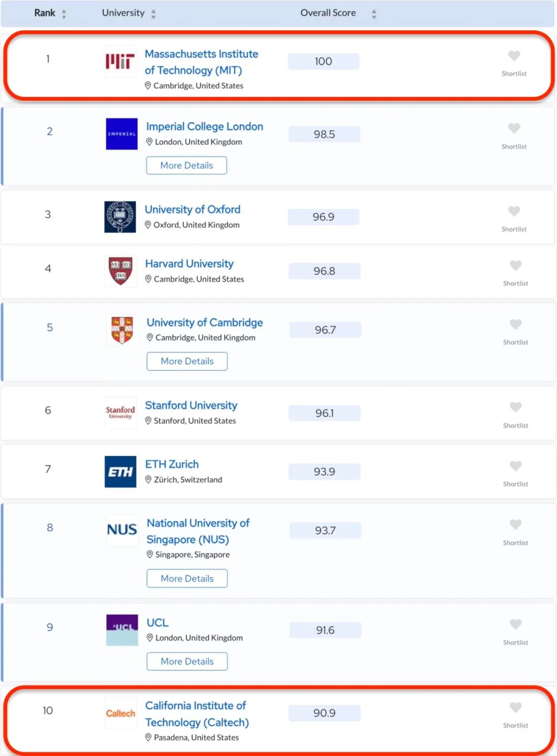Screen dimensions: 557x756
Task: Toggle shortlist heart for ETH Zurich
Action: (x=516, y=466)
